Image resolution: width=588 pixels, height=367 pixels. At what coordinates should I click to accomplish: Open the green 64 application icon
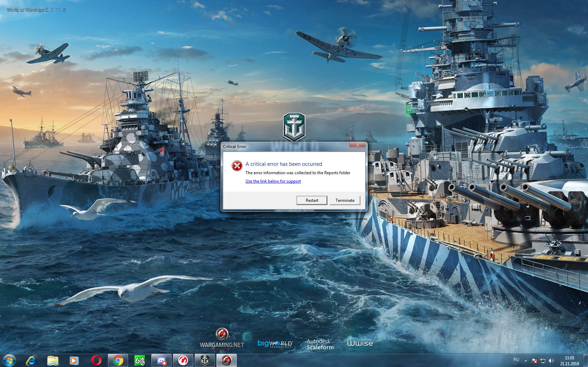point(140,360)
